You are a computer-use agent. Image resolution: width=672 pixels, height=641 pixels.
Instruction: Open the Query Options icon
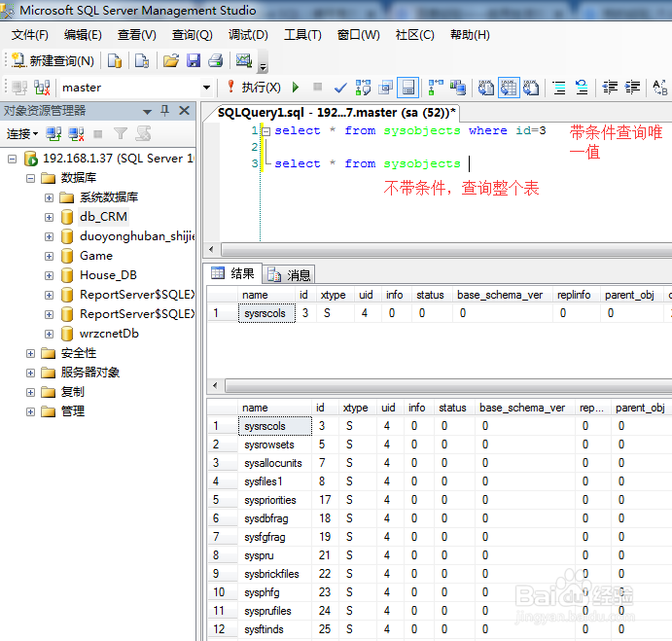click(x=385, y=88)
